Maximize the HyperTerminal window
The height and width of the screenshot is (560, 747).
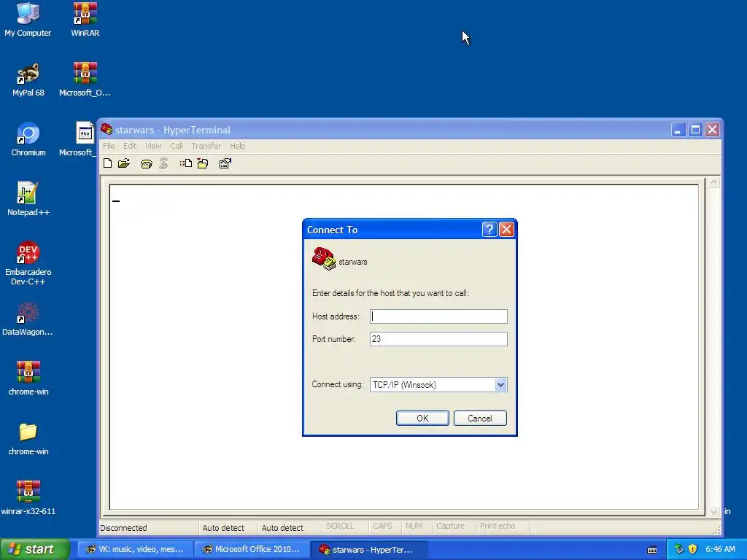click(x=695, y=130)
